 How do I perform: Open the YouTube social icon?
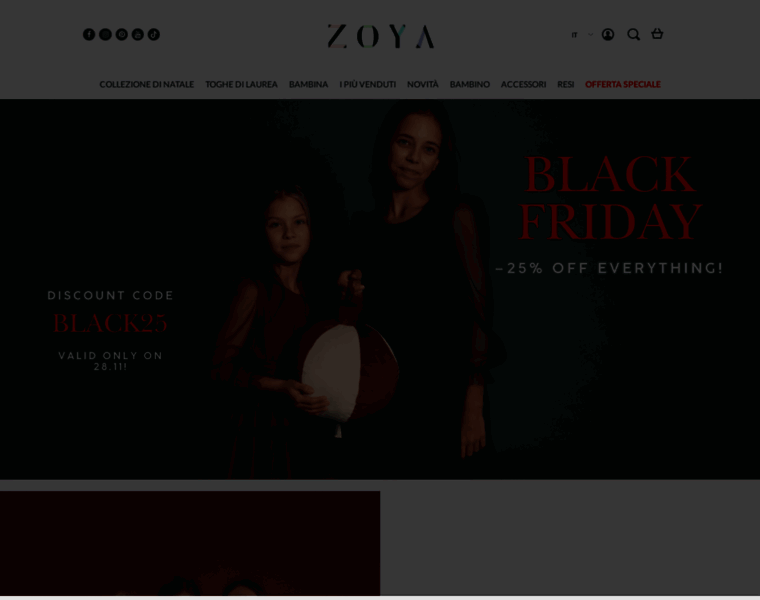[x=138, y=34]
